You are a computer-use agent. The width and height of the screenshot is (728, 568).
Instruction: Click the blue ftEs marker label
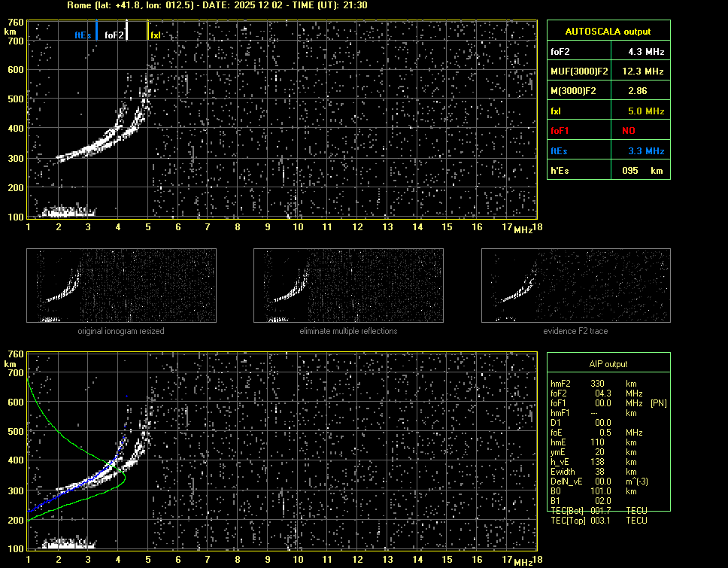coord(83,35)
